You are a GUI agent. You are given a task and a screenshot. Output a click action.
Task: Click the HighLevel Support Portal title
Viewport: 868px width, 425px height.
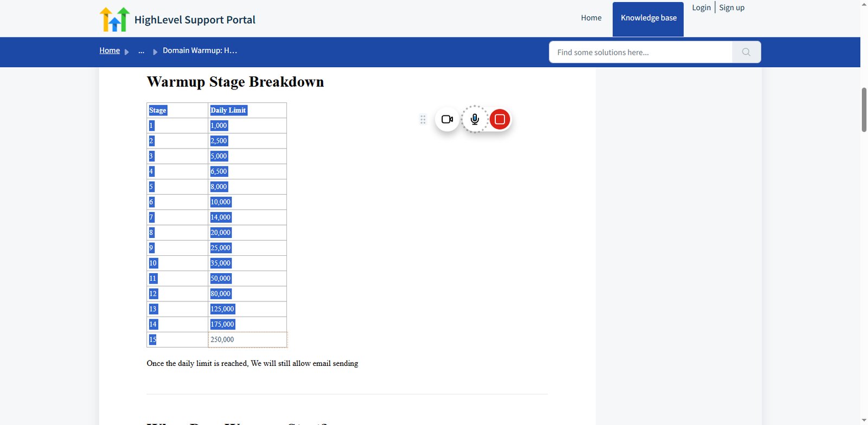[x=195, y=20]
